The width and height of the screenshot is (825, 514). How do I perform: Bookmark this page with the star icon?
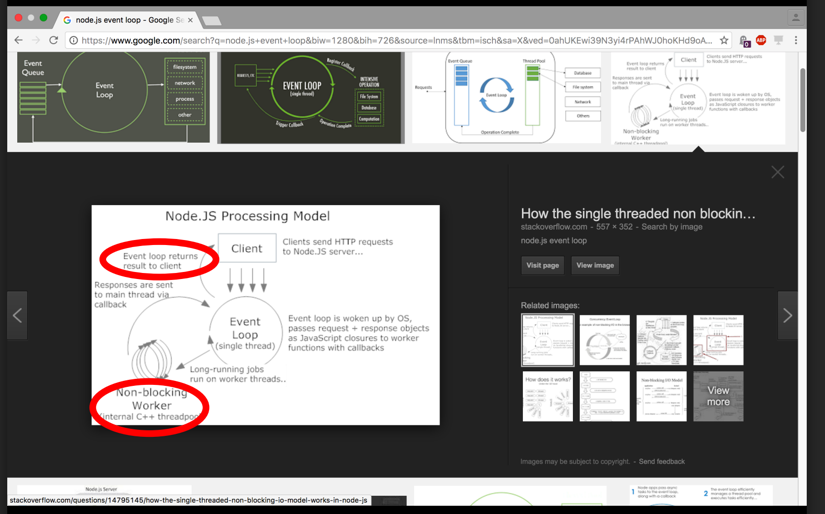click(x=724, y=40)
